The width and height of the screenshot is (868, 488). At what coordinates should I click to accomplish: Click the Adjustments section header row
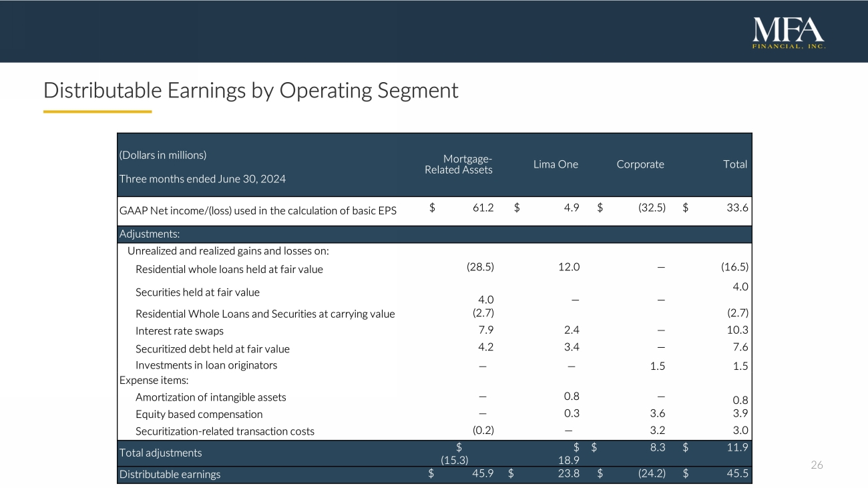point(150,234)
